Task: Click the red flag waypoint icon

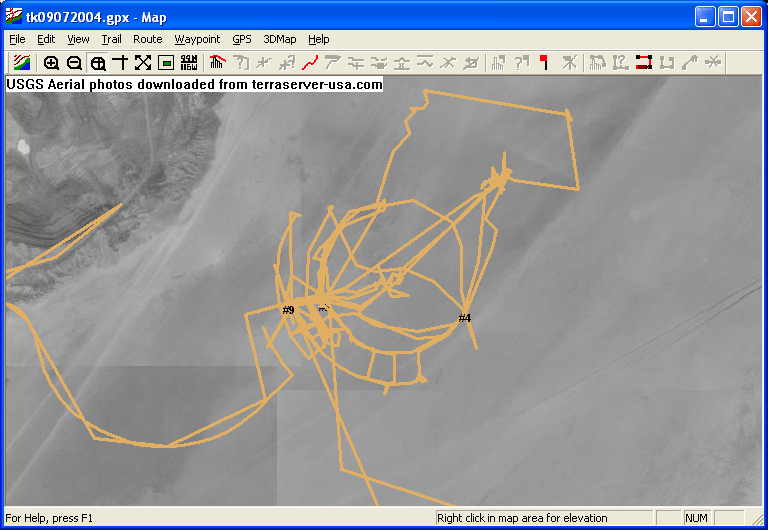Action: (x=544, y=63)
